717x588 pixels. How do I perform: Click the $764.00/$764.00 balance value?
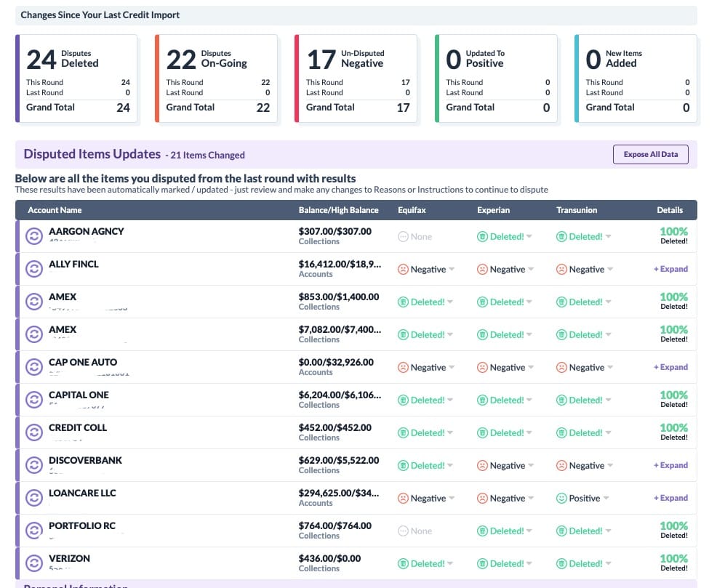[335, 525]
